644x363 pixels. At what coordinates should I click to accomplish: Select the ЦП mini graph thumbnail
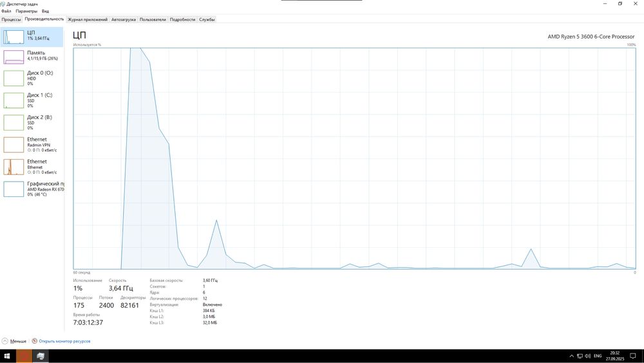click(x=14, y=37)
